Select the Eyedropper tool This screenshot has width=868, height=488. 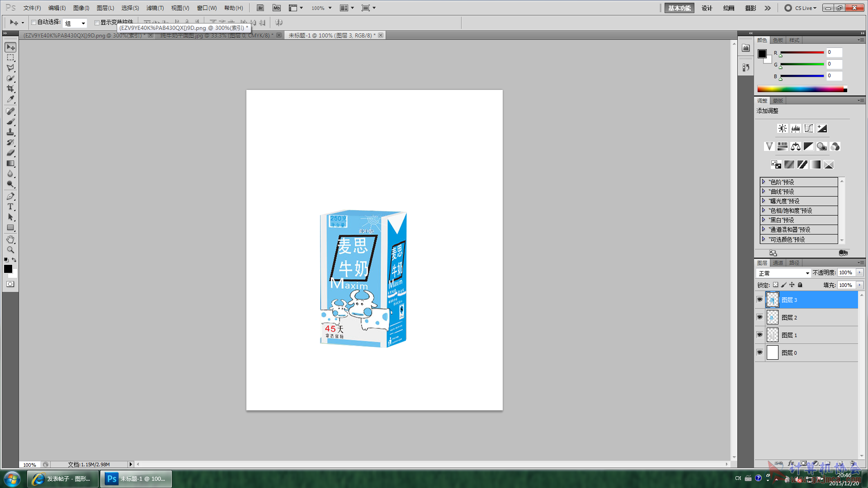tap(10, 99)
